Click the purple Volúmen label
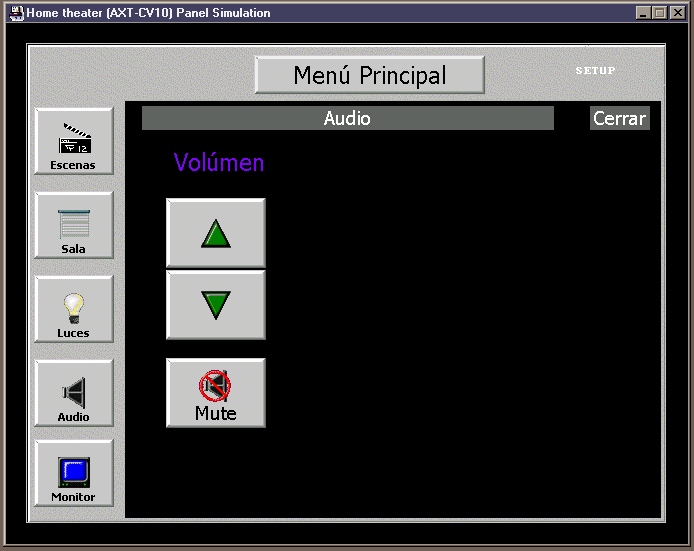 (x=219, y=162)
